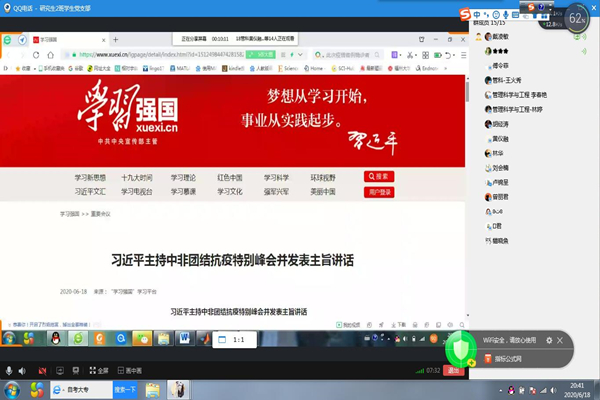Click the 学习科学 navigation item
Image resolution: width=600 pixels, height=400 pixels.
point(276,178)
